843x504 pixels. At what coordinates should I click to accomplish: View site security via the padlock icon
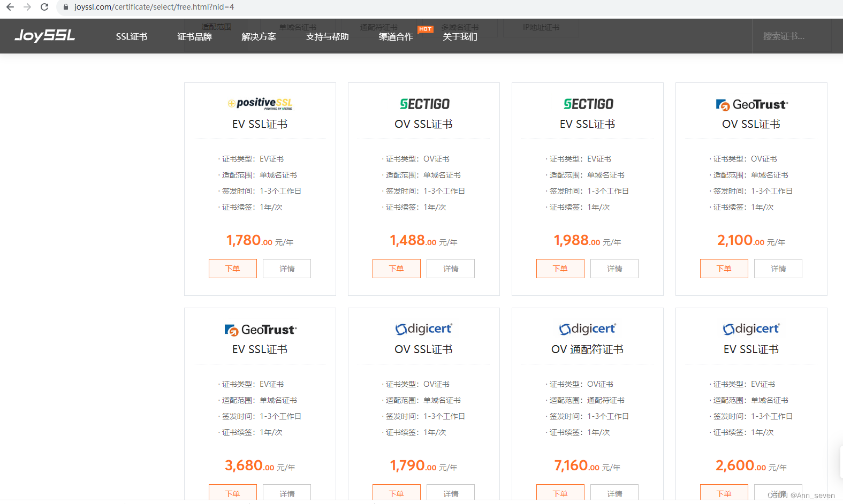tap(66, 7)
